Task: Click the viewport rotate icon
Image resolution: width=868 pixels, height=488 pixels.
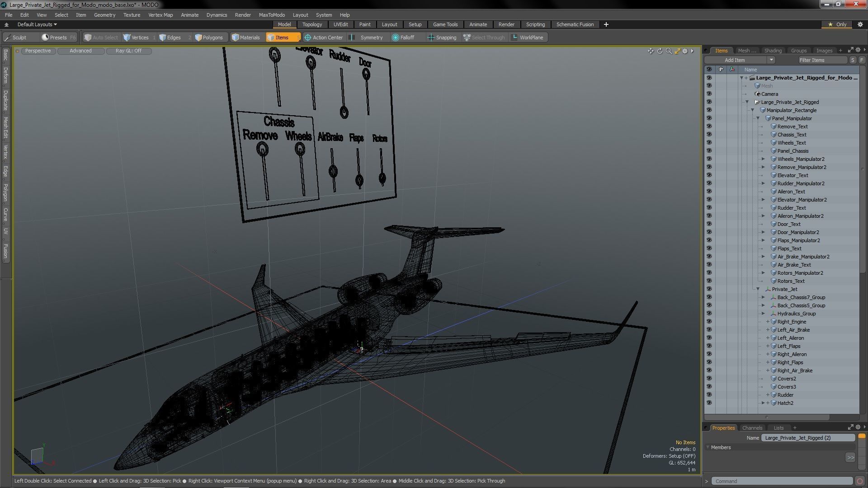Action: click(660, 51)
